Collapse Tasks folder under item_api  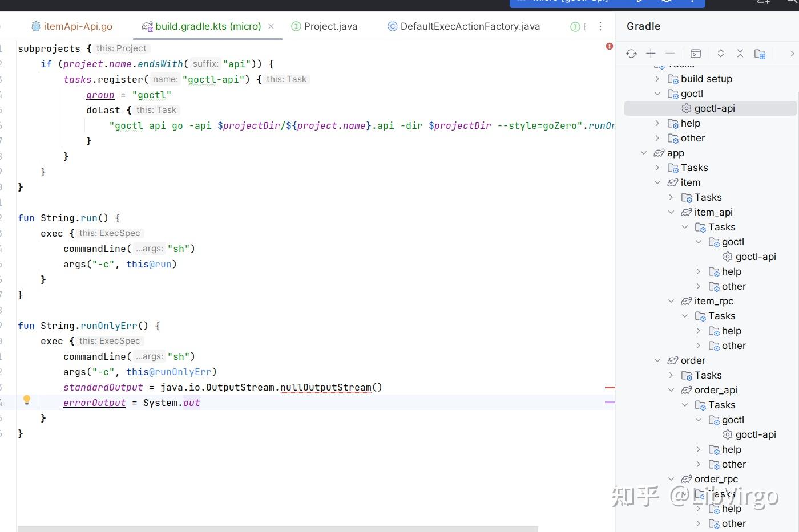click(x=685, y=227)
